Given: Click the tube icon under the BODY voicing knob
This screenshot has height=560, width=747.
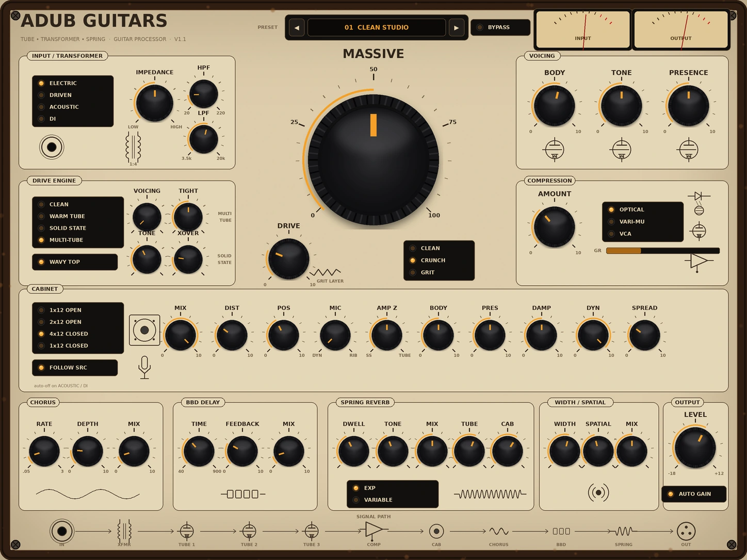Looking at the screenshot, I should (555, 150).
